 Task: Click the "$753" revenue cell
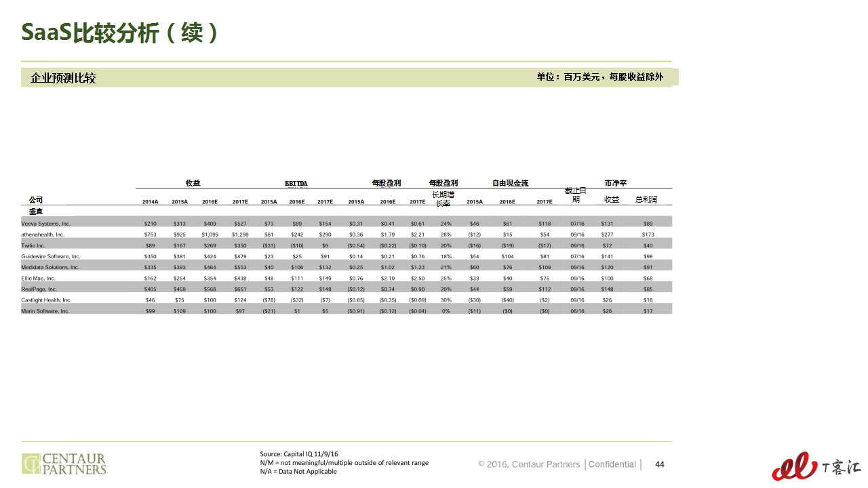pos(151,235)
